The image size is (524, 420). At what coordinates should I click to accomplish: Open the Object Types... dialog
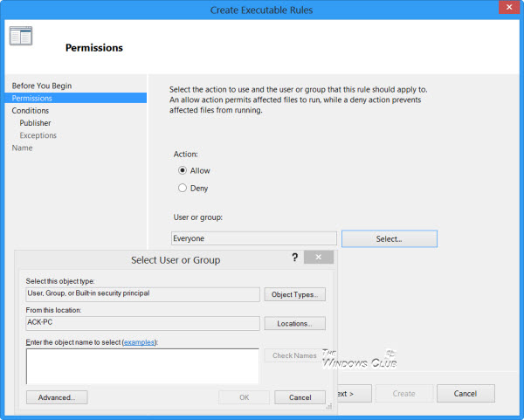[294, 295]
